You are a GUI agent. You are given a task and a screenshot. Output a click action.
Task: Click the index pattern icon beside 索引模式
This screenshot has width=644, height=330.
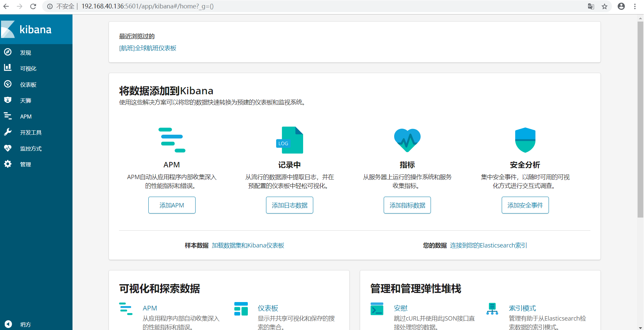click(x=492, y=309)
